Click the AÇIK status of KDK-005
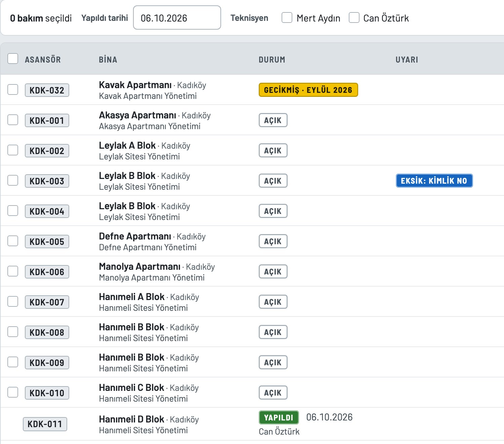Viewport: 504px width, 444px height. 273,241
